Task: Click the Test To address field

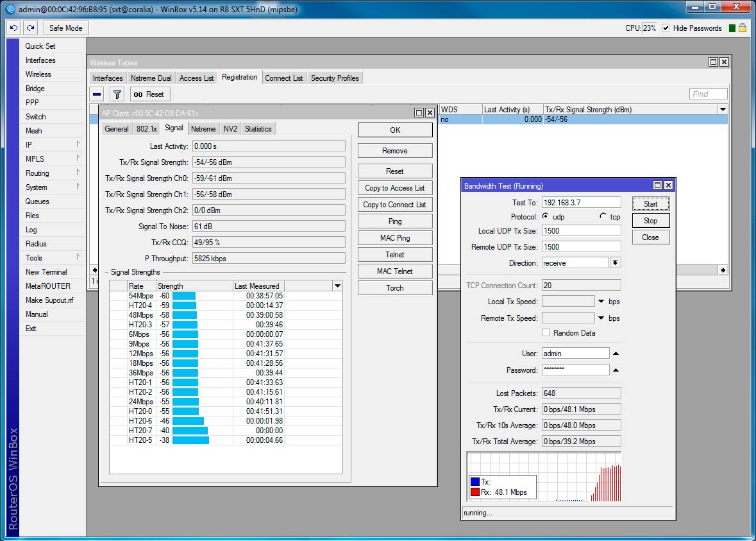Action: [x=582, y=202]
